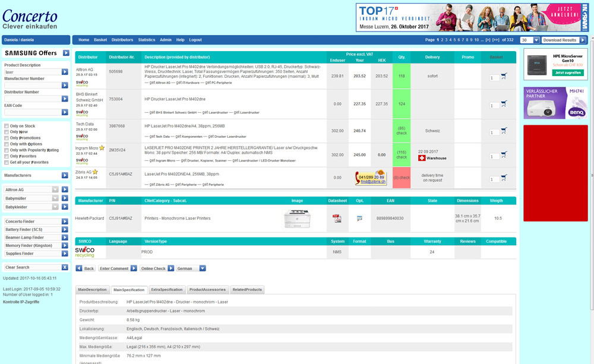The height and width of the screenshot is (364, 594).
Task: Open the Basket menu
Action: 100,40
